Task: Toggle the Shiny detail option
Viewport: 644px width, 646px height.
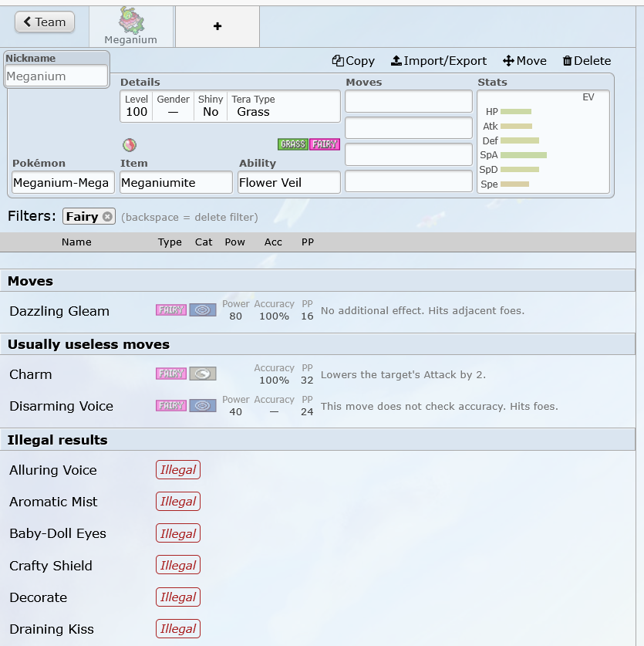Action: [211, 107]
